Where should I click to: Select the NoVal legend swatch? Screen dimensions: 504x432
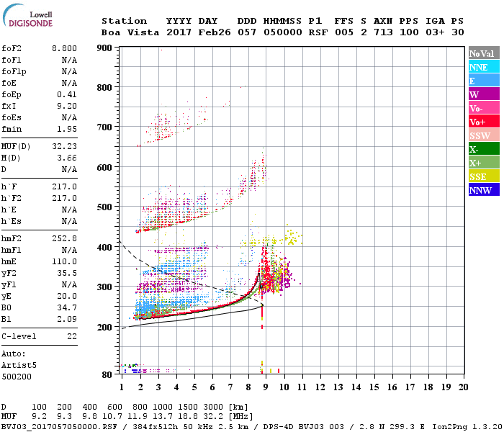[484, 53]
